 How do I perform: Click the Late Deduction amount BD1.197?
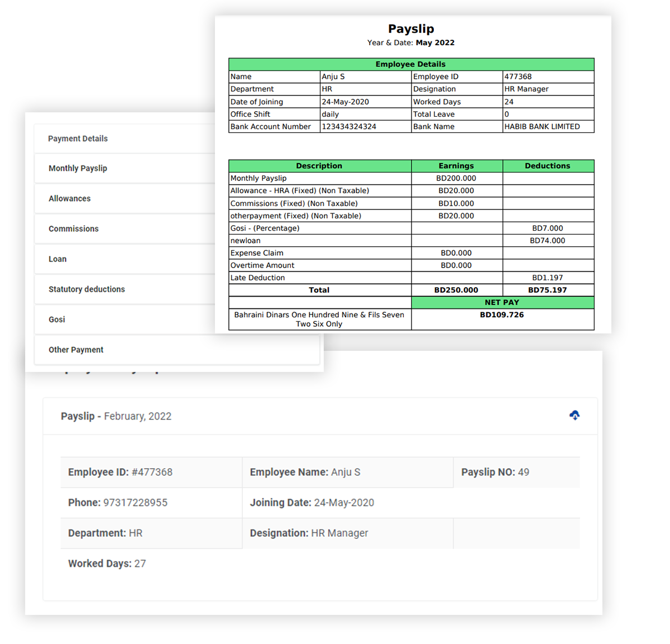pyautogui.click(x=547, y=278)
